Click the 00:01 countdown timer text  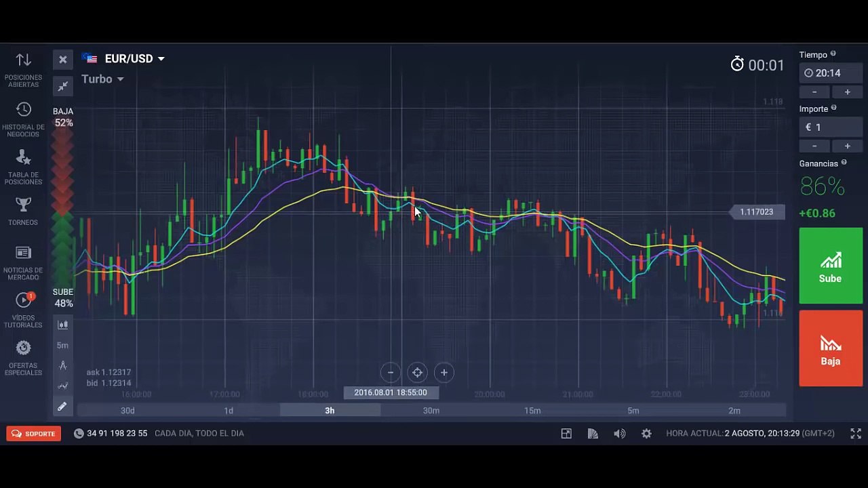point(766,65)
